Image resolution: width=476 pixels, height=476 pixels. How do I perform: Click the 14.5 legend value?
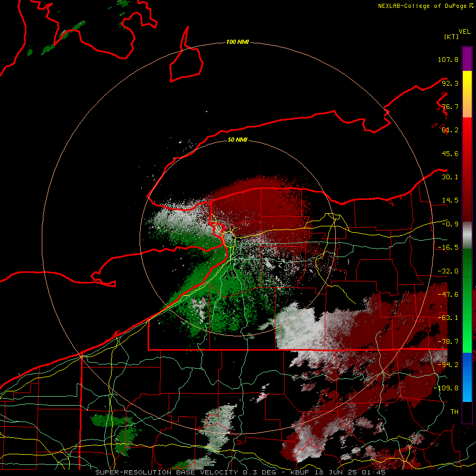(450, 200)
